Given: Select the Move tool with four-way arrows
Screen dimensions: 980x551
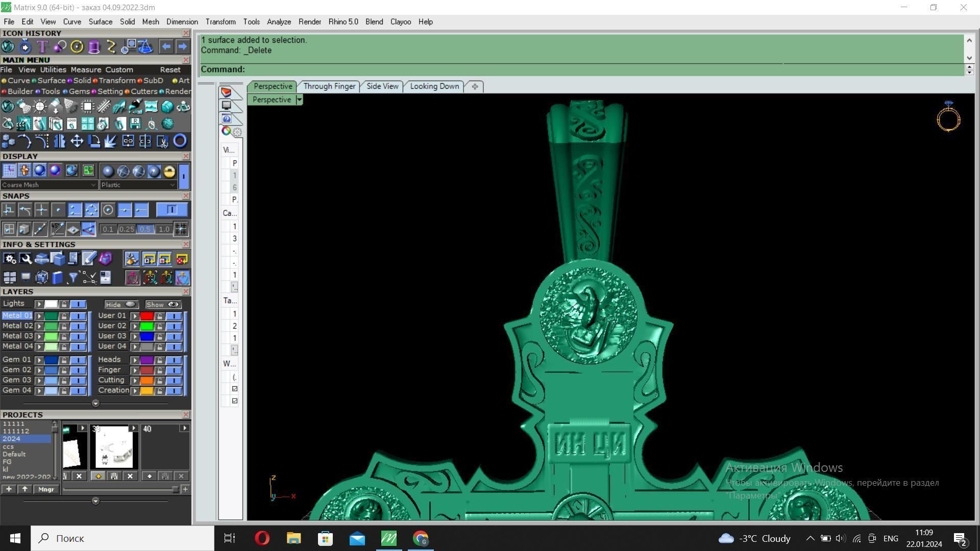Looking at the screenshot, I should pos(77,141).
